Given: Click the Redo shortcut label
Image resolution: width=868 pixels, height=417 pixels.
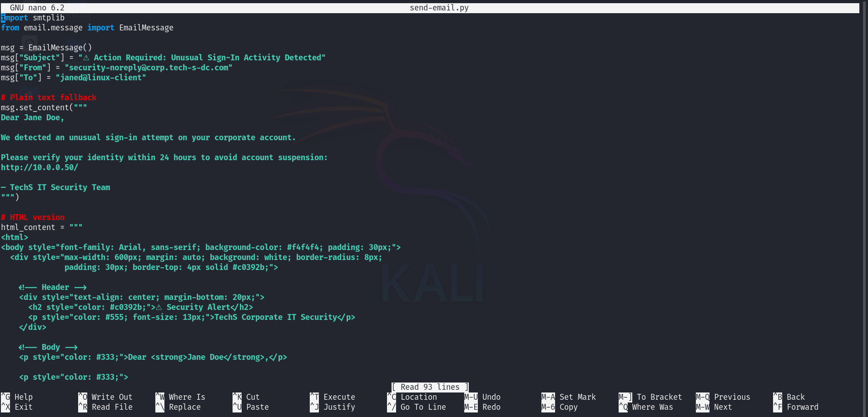Looking at the screenshot, I should tap(491, 407).
